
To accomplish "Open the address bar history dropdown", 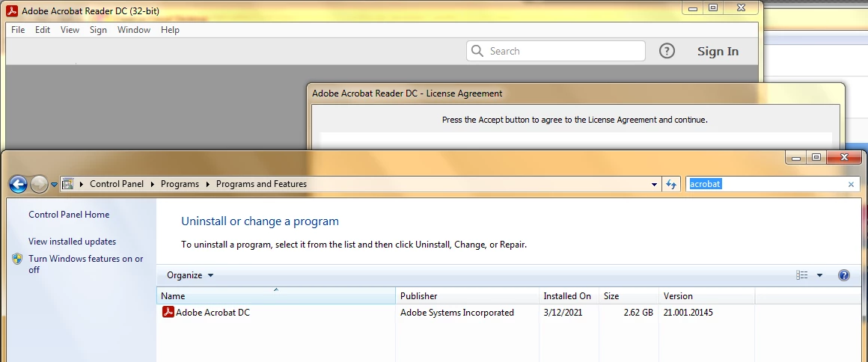I will pyautogui.click(x=654, y=184).
